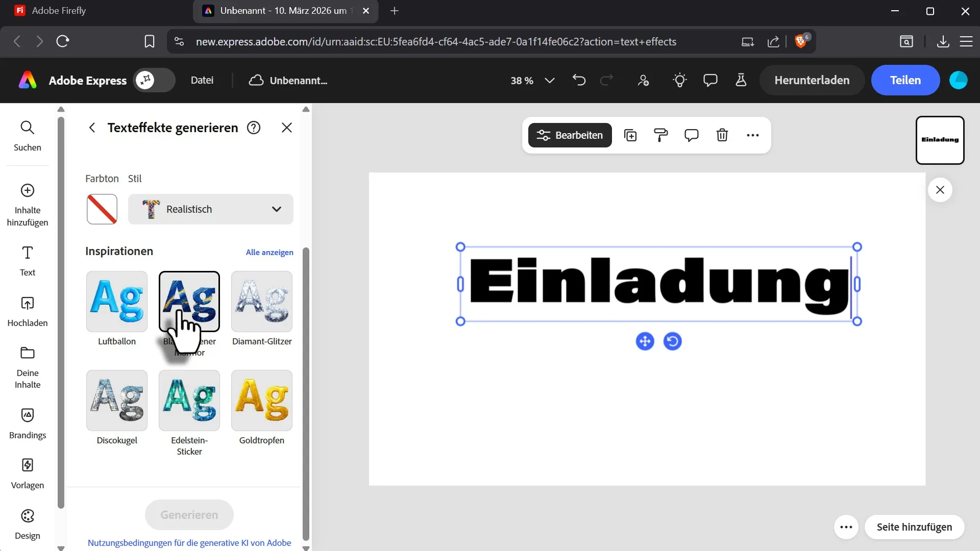Open the lightbulb tips icon in header
The height and width of the screenshot is (551, 980).
click(x=679, y=80)
